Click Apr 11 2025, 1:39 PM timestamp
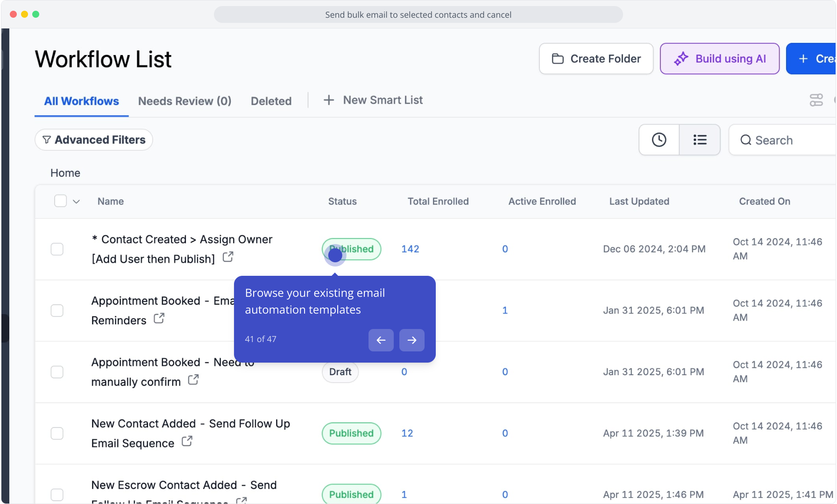This screenshot has width=837, height=504. 653,434
